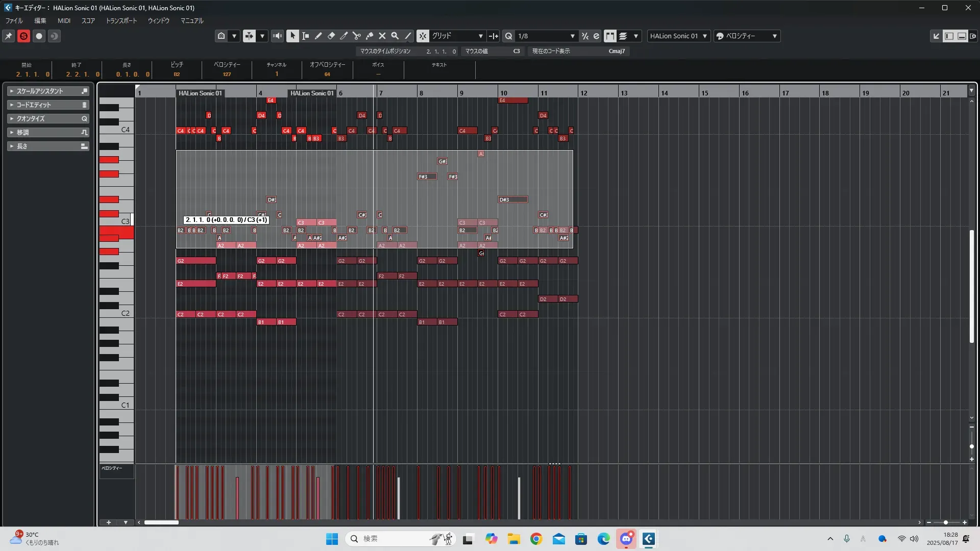Click the horizontal zoom slider
Image resolution: width=980 pixels, height=551 pixels.
click(946, 522)
